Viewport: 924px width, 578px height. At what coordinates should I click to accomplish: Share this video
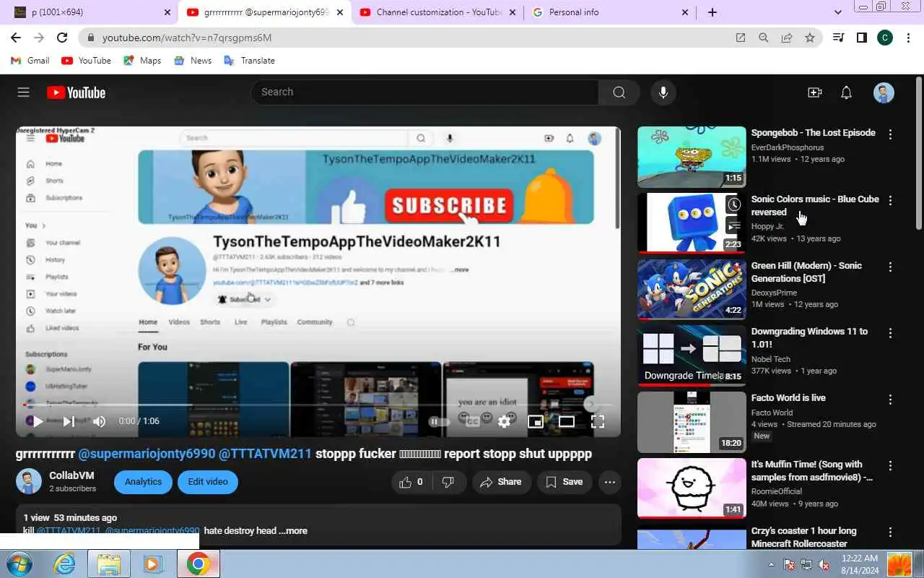coord(501,482)
